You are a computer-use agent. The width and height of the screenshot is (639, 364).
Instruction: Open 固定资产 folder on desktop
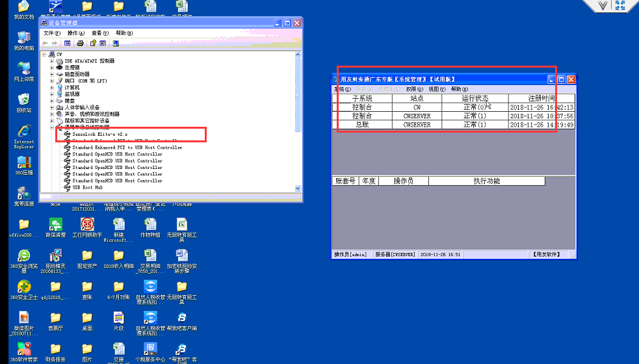point(87,259)
